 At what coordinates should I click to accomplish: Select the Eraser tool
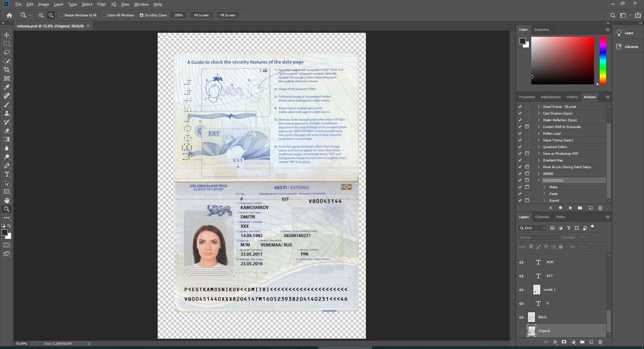[x=7, y=131]
